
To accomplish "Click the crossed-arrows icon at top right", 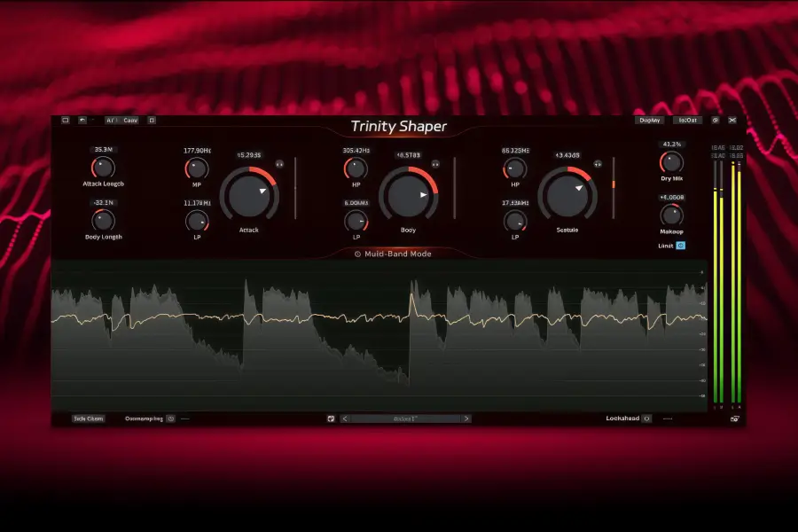I will point(732,120).
